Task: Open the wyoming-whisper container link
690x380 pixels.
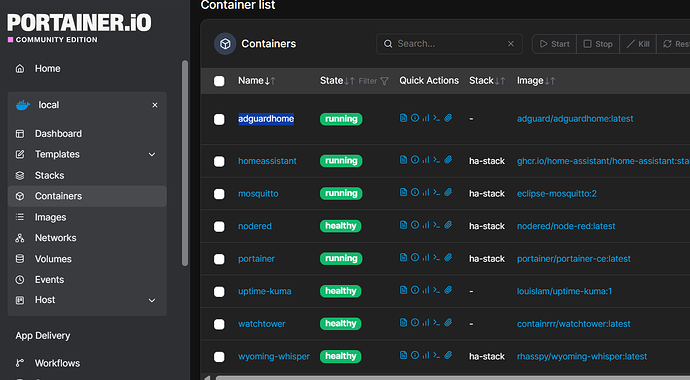Action: (274, 356)
